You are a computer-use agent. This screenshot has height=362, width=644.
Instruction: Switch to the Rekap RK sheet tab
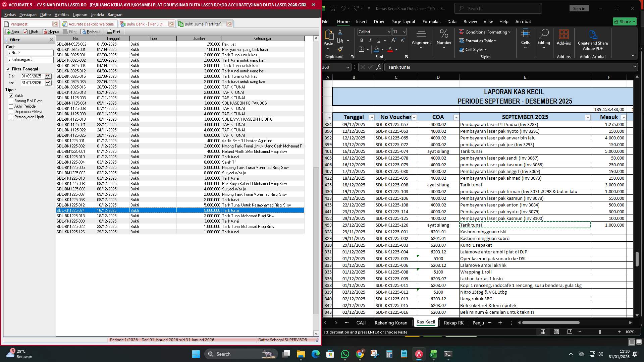(x=453, y=323)
